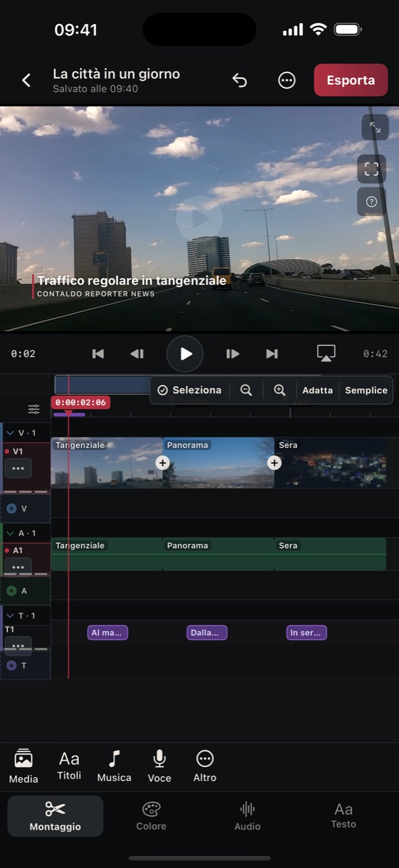Open A1 track options ellipsis
Viewport: 399px width, 868px height.
(18, 567)
